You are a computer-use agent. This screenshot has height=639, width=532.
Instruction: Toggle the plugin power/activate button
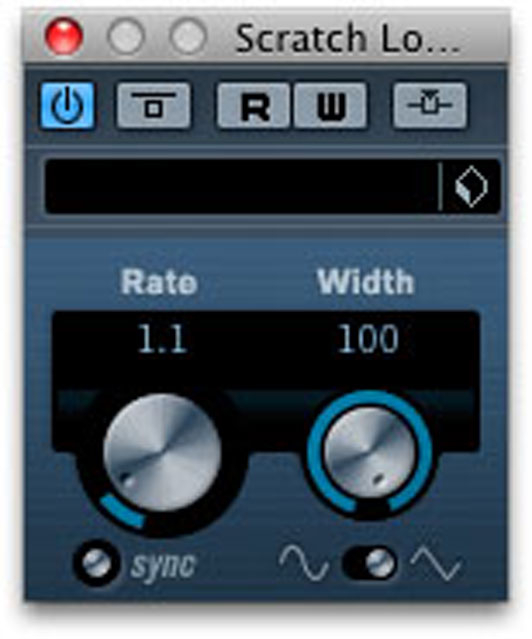tap(67, 106)
